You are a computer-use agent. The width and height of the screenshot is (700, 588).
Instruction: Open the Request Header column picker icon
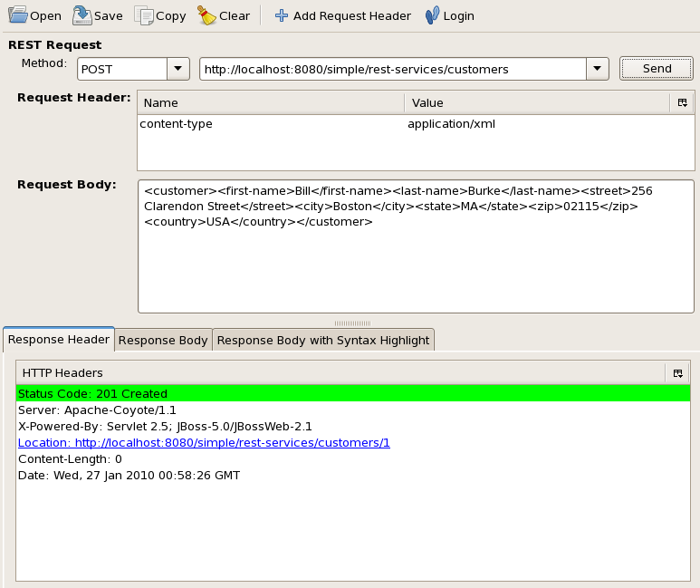(x=682, y=102)
